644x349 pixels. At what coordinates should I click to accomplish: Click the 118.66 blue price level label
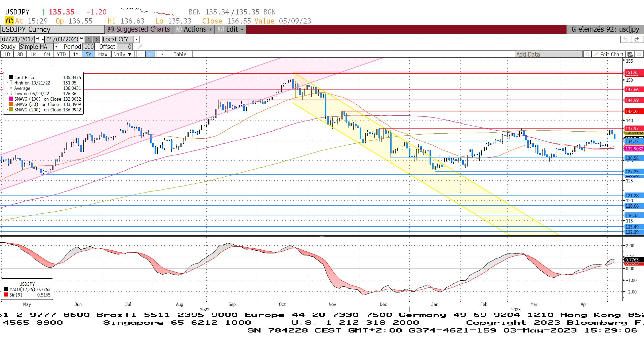(634, 206)
